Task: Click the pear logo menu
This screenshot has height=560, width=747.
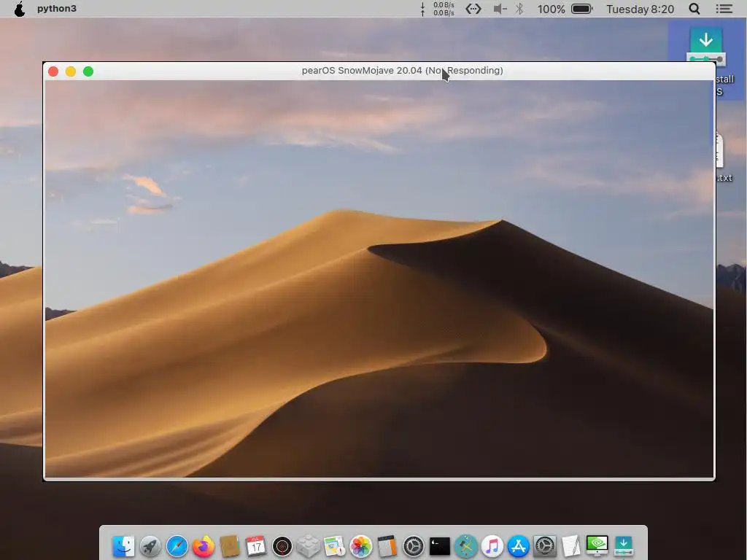Action: [20, 9]
